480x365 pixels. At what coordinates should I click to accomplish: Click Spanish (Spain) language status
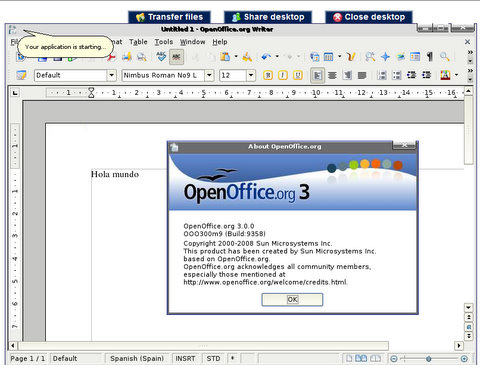(137, 359)
